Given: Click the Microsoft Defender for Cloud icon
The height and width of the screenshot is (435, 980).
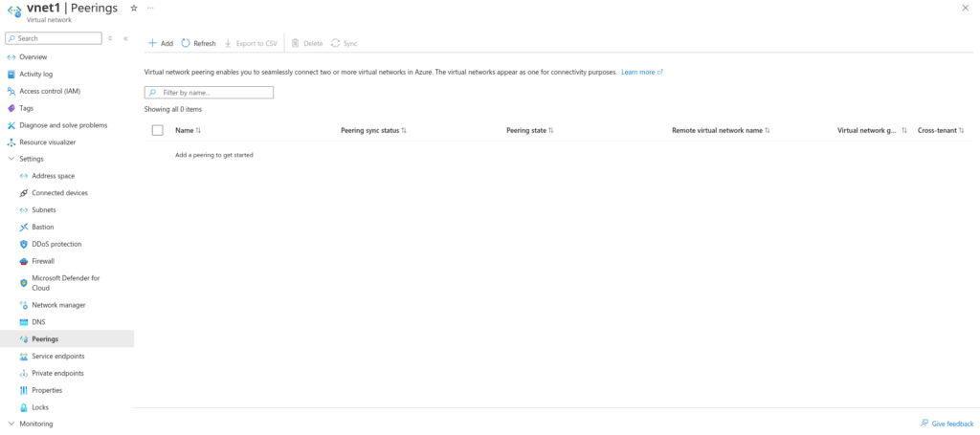Looking at the screenshot, I should 24,283.
